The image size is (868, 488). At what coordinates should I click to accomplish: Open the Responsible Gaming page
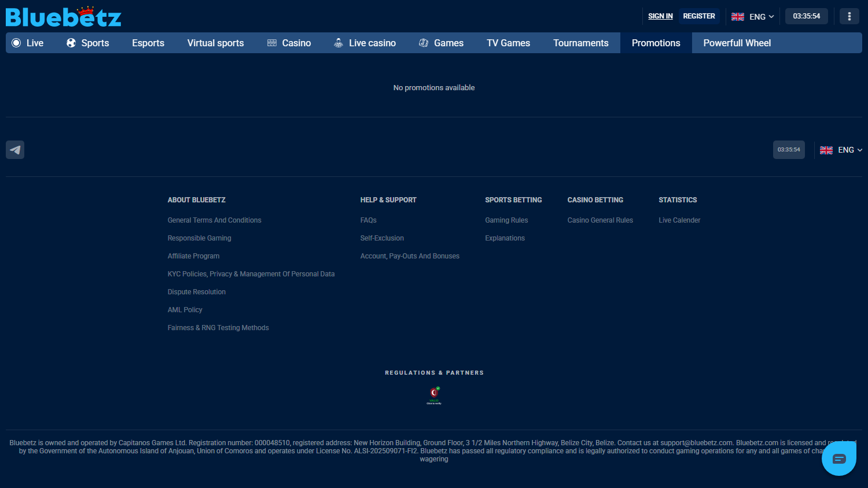(199, 238)
